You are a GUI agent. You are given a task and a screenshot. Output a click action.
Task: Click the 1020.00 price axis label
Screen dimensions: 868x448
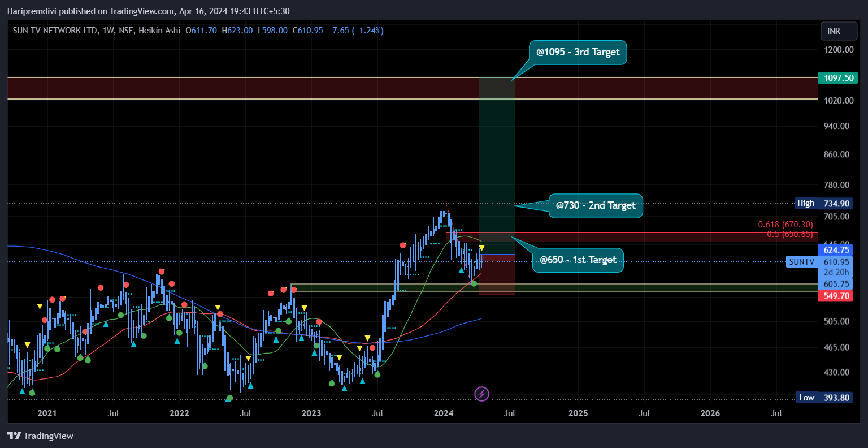[x=839, y=101]
